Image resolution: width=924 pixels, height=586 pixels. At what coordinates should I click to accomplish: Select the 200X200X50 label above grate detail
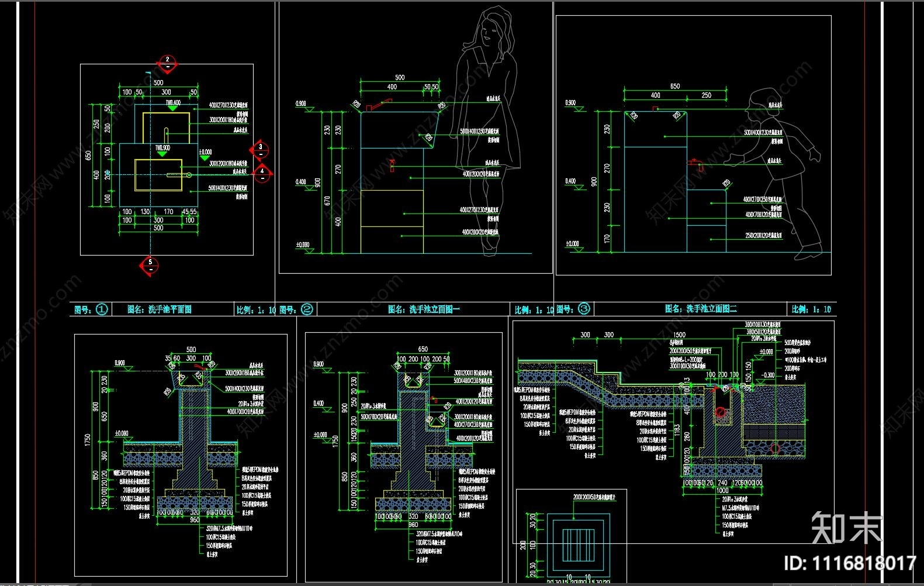click(x=593, y=497)
